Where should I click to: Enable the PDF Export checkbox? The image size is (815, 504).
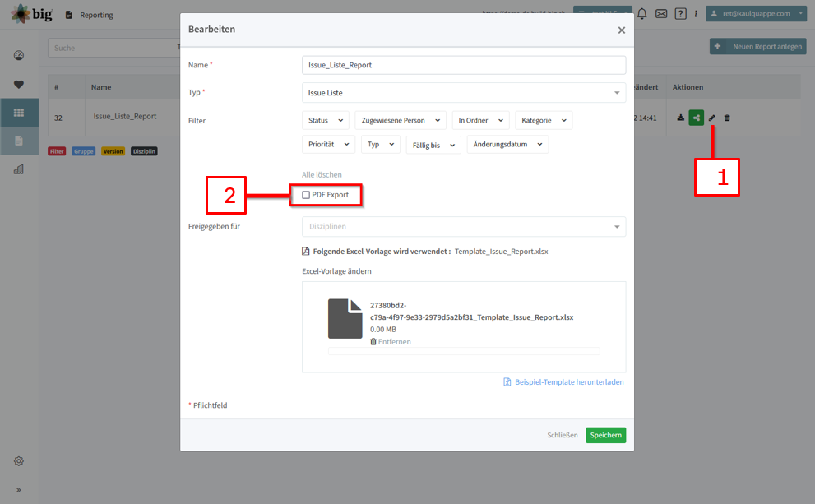point(306,195)
